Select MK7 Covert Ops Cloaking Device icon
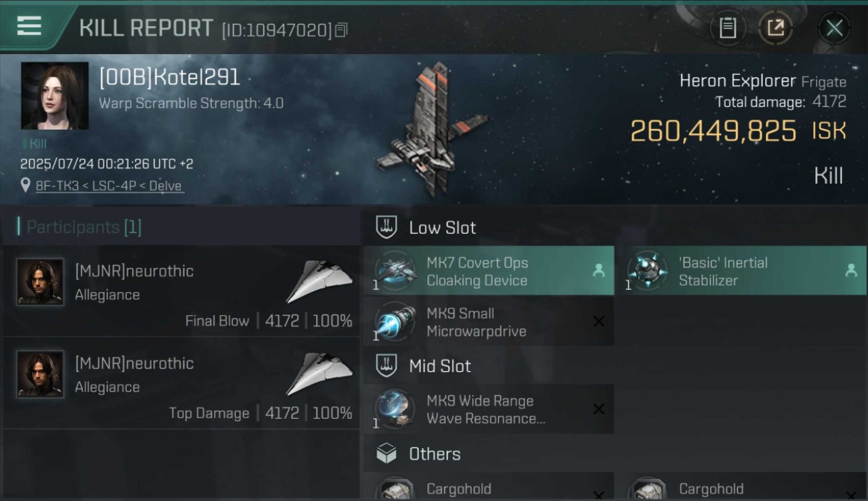The height and width of the screenshot is (501, 868). coord(395,271)
